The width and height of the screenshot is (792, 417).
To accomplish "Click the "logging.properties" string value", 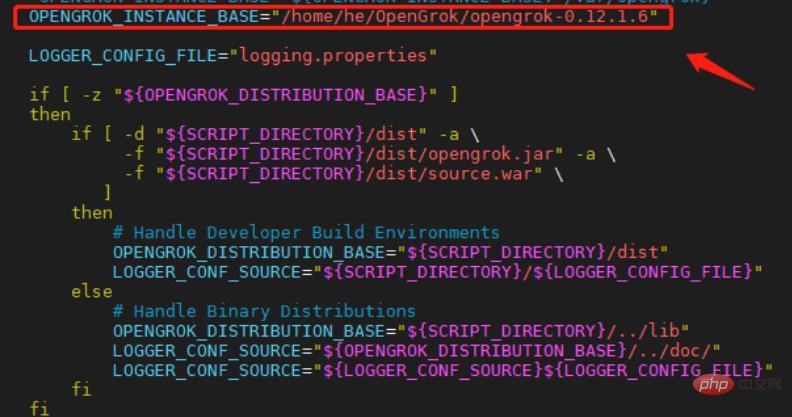I will (333, 56).
